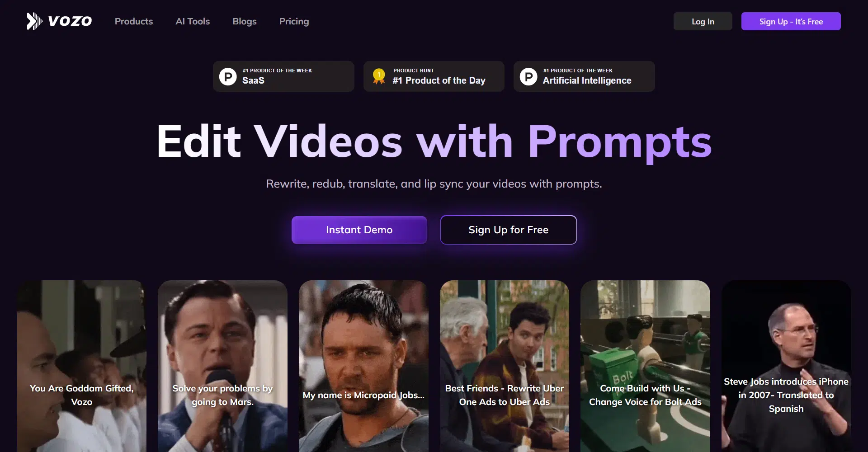Click the Sign Up - It's Free button

point(791,21)
